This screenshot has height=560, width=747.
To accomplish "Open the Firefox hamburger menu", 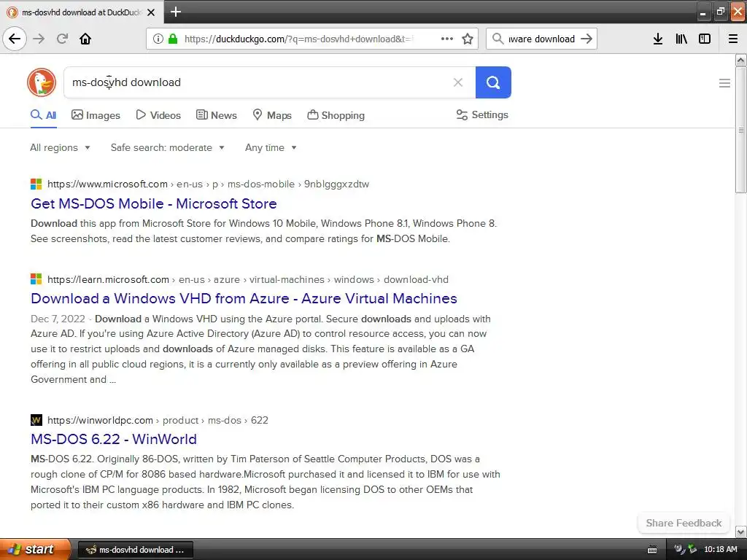I will pos(733,39).
